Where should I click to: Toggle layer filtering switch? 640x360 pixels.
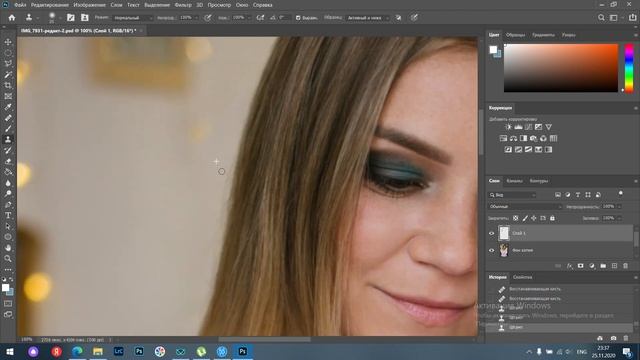pyautogui.click(x=621, y=194)
